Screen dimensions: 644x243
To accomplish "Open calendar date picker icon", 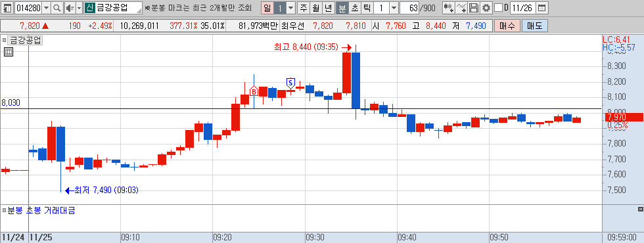I will point(542,7).
